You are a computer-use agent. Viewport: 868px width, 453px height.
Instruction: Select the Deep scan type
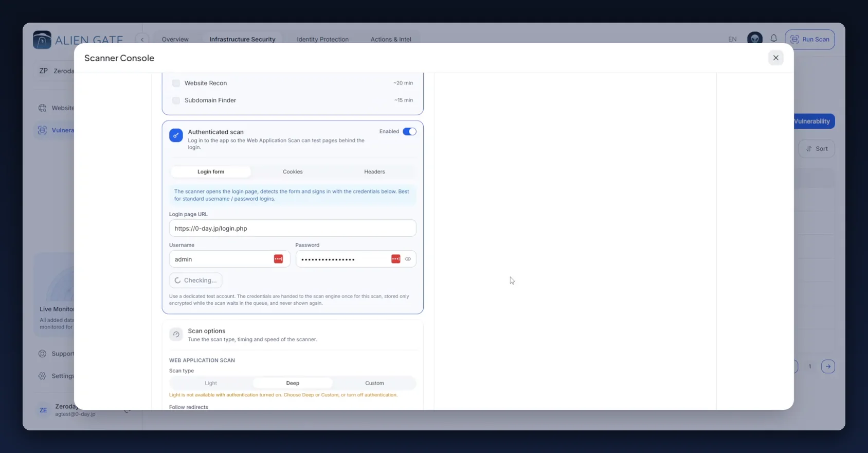point(293,383)
